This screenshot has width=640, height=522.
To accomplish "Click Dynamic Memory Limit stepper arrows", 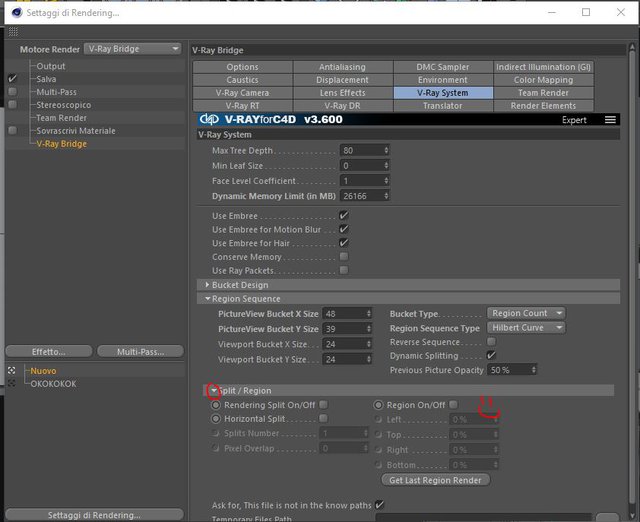I will click(x=386, y=196).
